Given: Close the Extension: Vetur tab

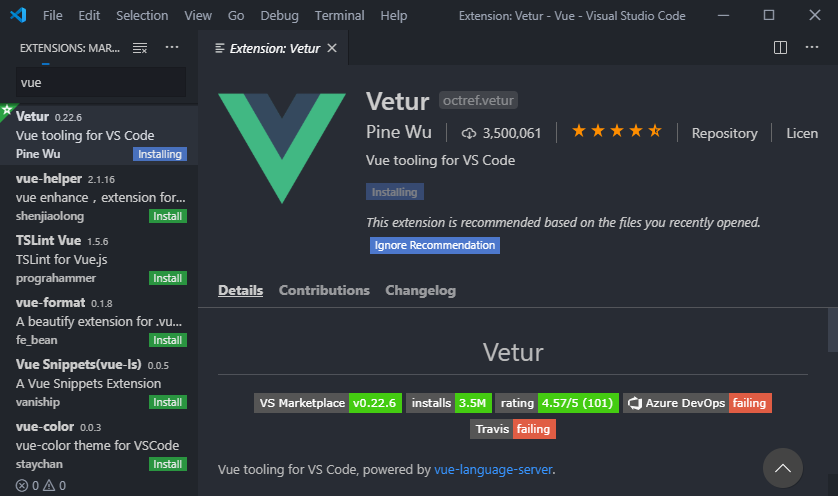Looking at the screenshot, I should [332, 48].
